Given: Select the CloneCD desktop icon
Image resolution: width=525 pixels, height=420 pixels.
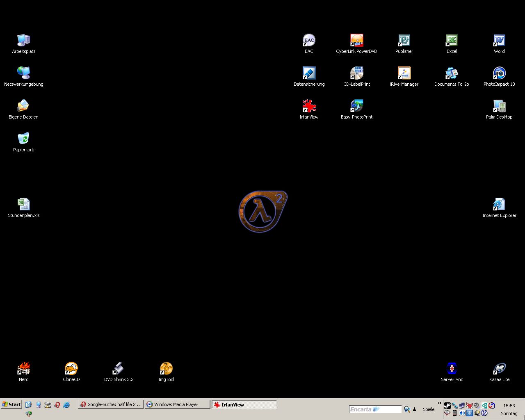Looking at the screenshot, I should coord(71,369).
